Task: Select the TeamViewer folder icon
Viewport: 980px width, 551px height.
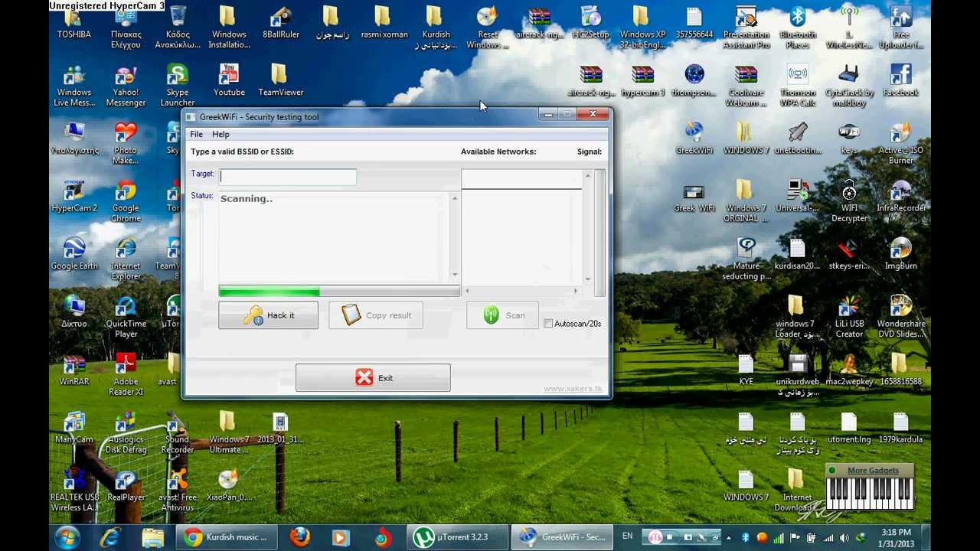Action: click(x=281, y=80)
